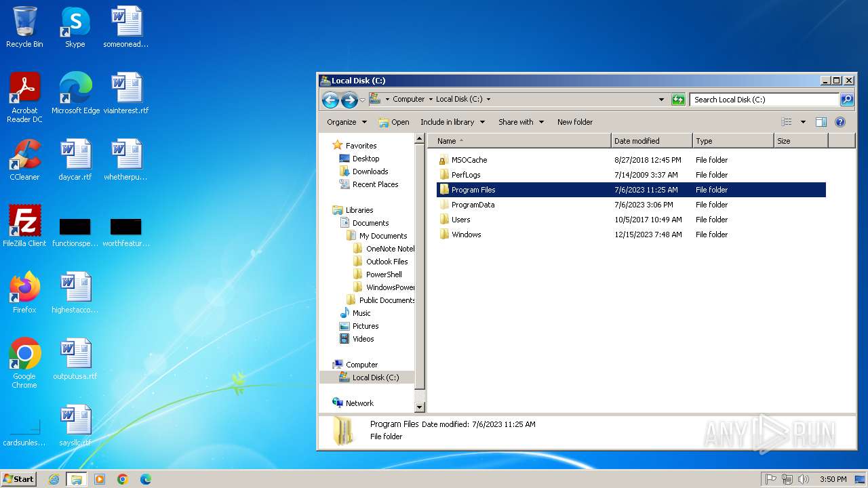The image size is (868, 488).
Task: Select the Firefox desktop shortcut
Action: (x=24, y=293)
